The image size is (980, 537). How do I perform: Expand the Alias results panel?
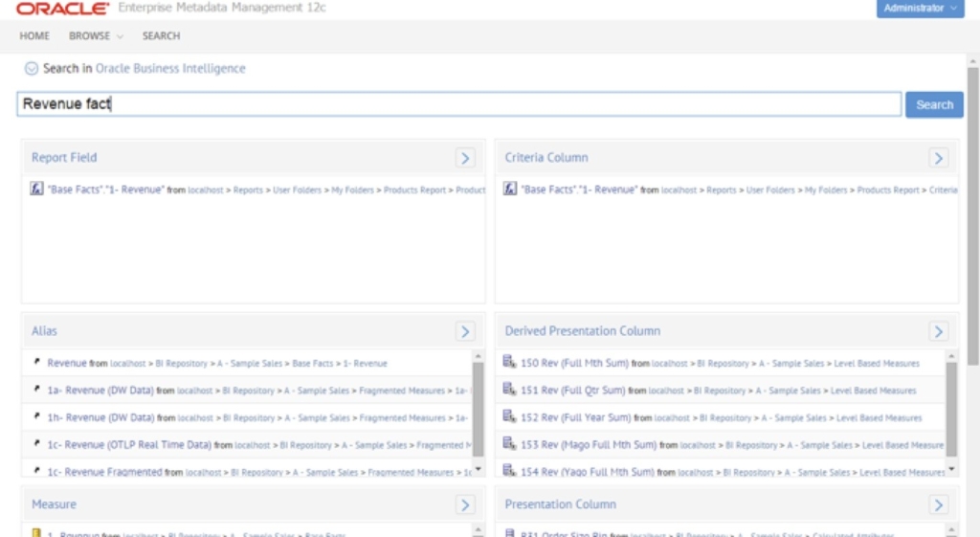click(x=465, y=331)
